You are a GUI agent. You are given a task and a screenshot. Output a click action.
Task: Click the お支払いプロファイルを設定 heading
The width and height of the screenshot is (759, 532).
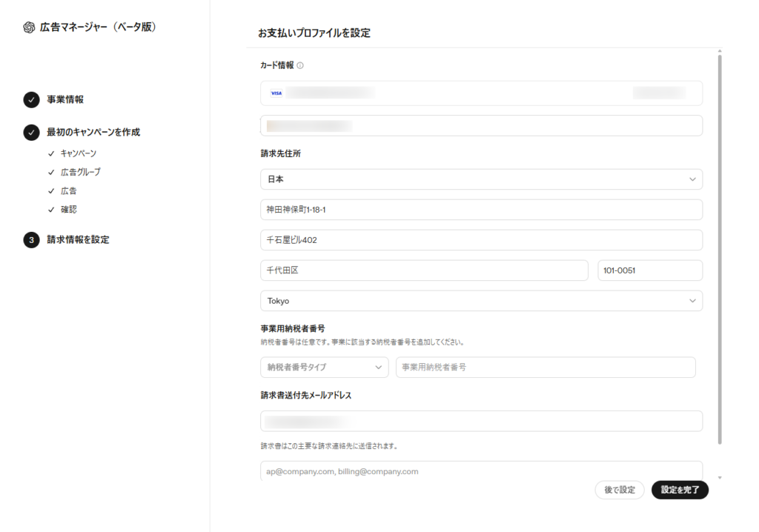(314, 33)
